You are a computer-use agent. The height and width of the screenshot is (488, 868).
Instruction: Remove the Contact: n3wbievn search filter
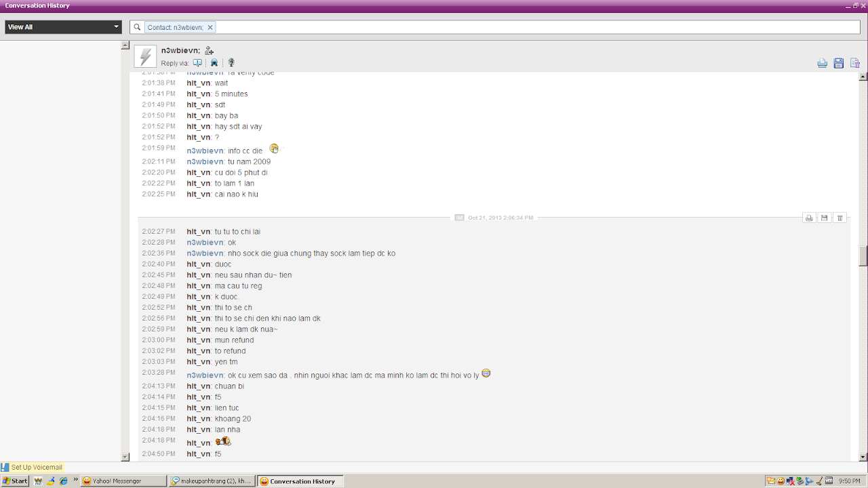tap(210, 27)
